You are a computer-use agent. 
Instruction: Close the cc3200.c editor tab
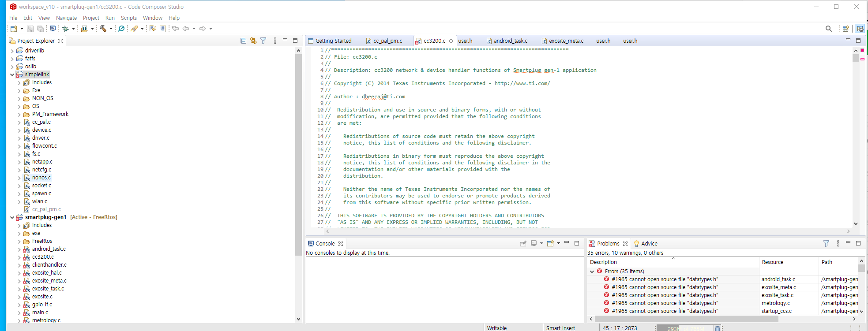451,41
